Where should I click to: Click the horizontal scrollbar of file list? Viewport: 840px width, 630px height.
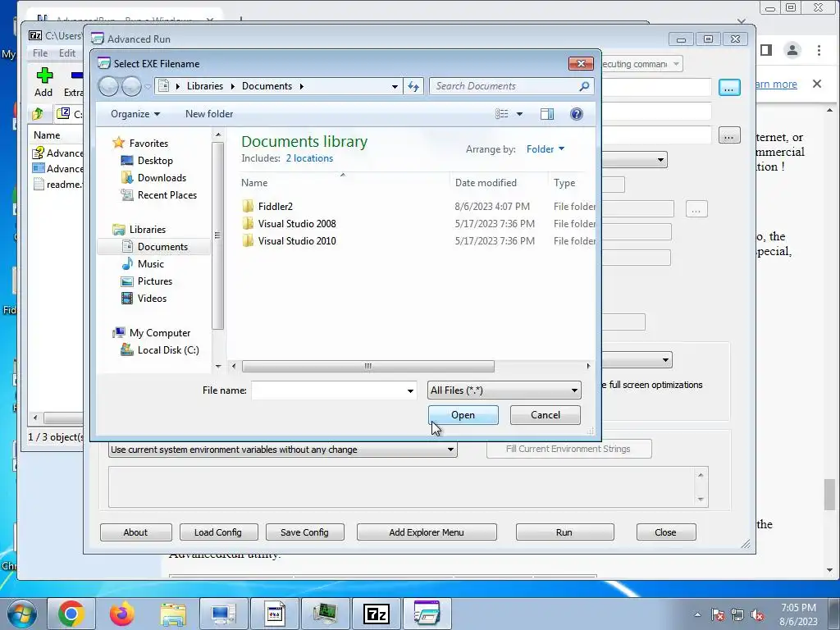point(368,366)
